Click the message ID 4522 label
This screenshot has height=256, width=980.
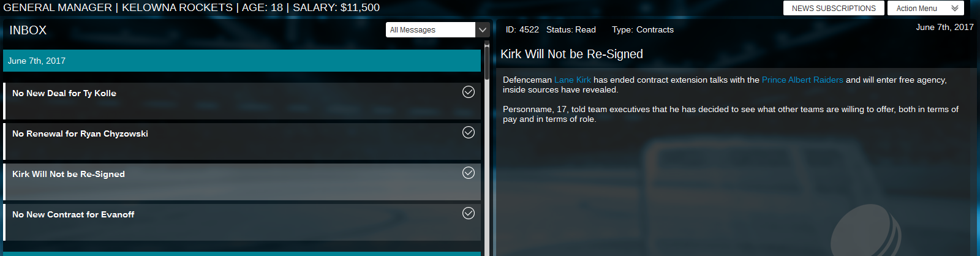point(522,29)
